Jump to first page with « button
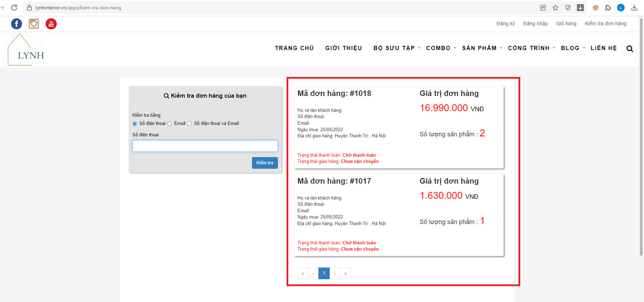 click(303, 273)
